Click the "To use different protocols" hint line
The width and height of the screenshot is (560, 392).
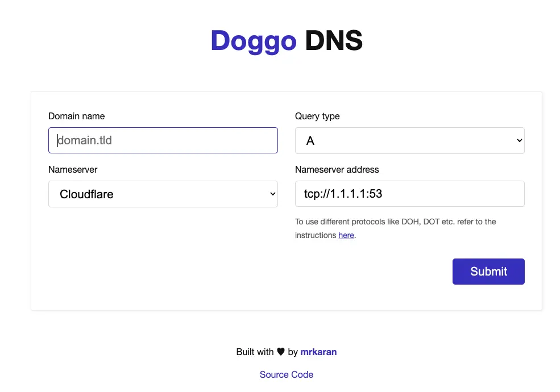[x=396, y=222]
